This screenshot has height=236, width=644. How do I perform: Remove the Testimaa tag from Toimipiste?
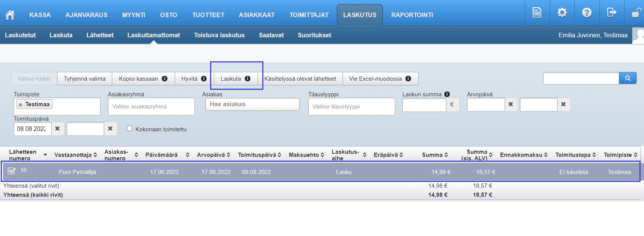(x=21, y=105)
